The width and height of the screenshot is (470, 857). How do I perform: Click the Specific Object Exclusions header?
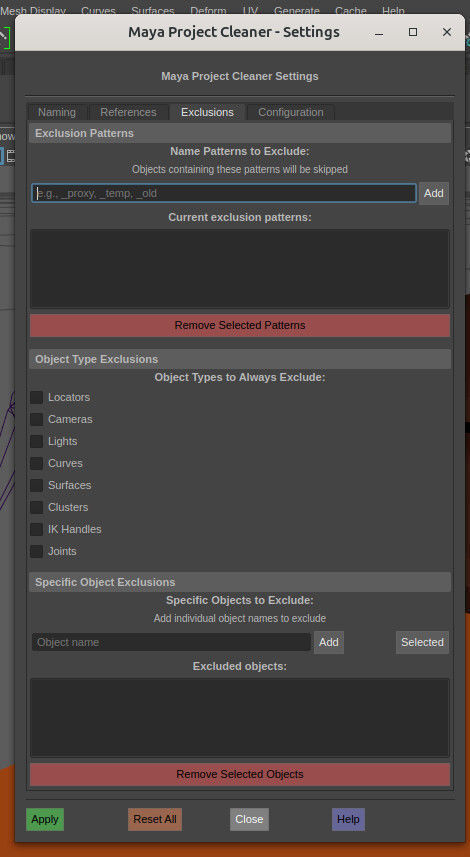[x=240, y=582]
